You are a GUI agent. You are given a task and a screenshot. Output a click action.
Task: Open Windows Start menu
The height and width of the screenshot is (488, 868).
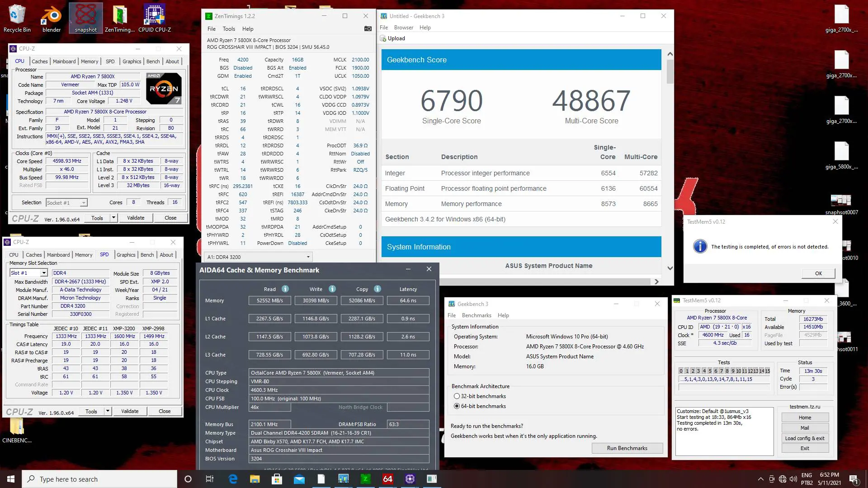[x=11, y=479]
